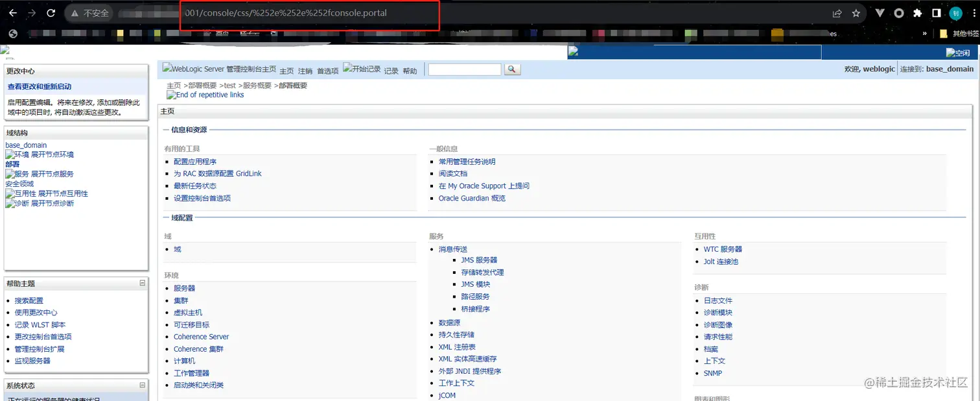Image resolution: width=980 pixels, height=401 pixels.
Task: Click the 空闲 status image
Action: (958, 53)
